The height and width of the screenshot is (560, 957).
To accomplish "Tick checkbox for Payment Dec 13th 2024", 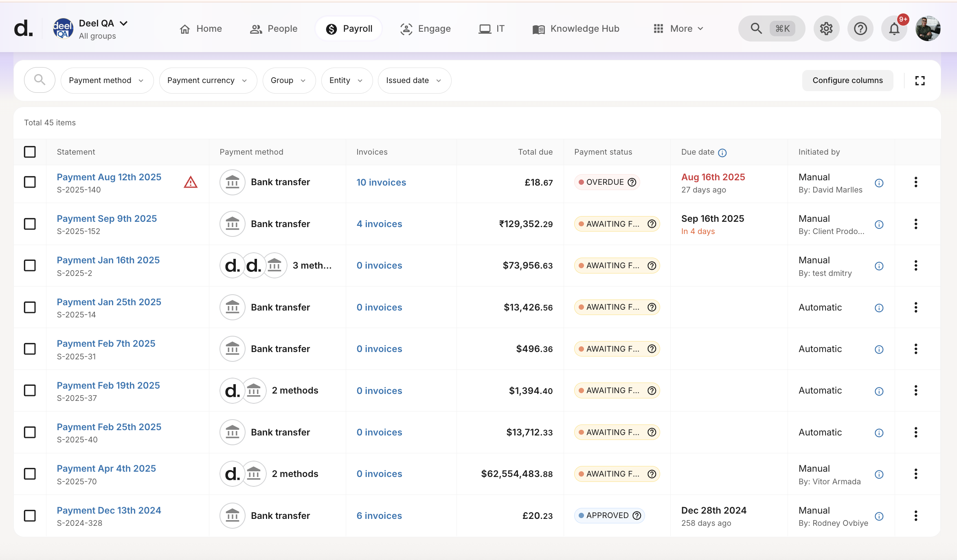I will click(30, 516).
